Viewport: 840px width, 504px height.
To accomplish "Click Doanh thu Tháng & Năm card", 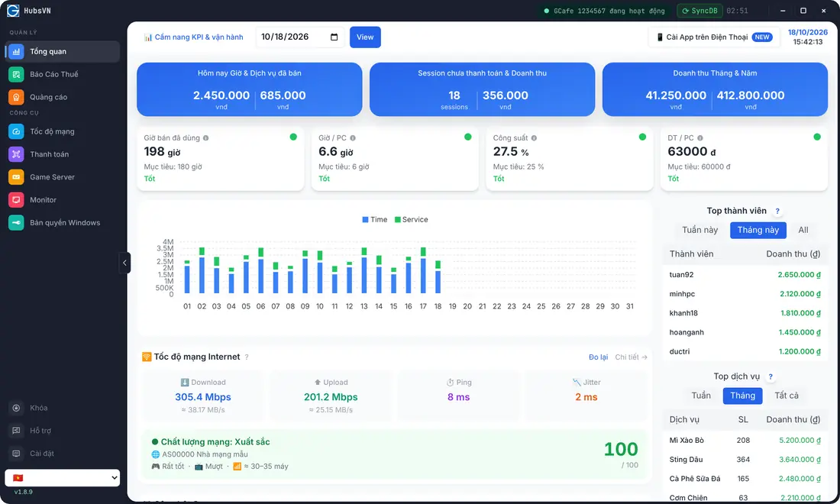I will (x=716, y=89).
